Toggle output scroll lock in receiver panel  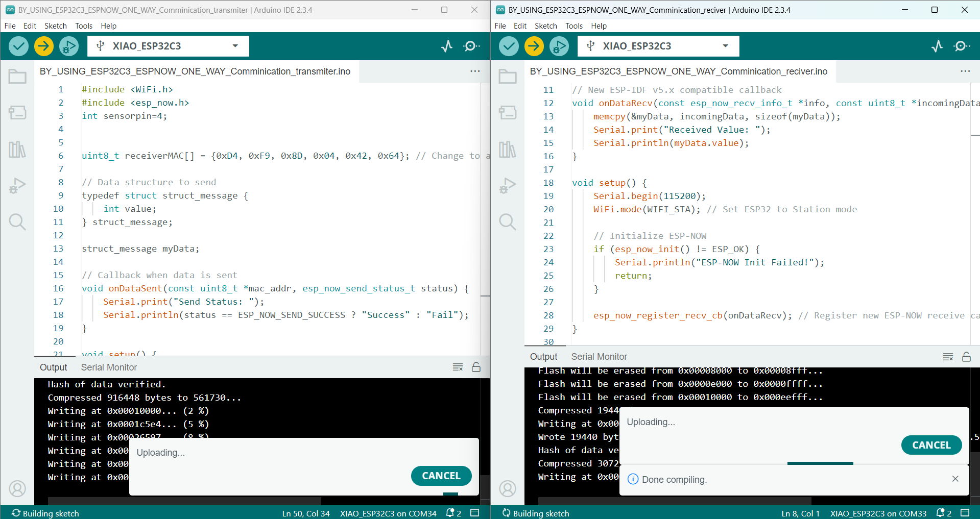tap(966, 356)
